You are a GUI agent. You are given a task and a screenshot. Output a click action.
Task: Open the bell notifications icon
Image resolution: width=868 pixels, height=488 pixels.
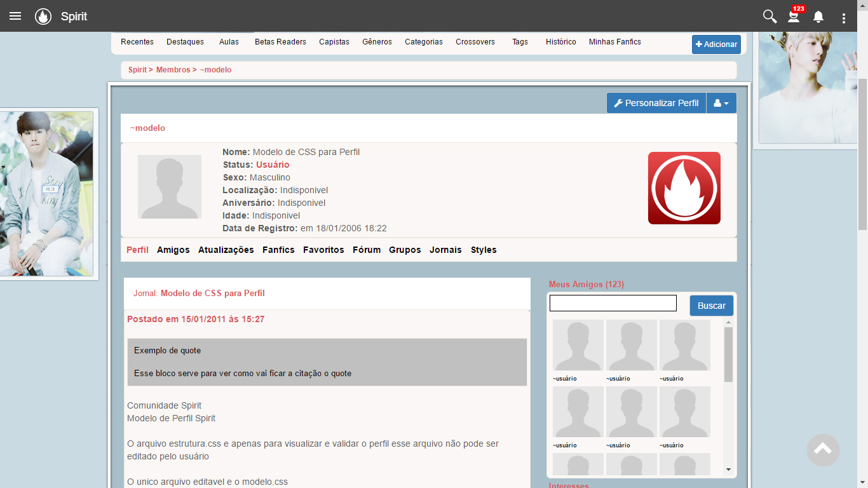[818, 17]
